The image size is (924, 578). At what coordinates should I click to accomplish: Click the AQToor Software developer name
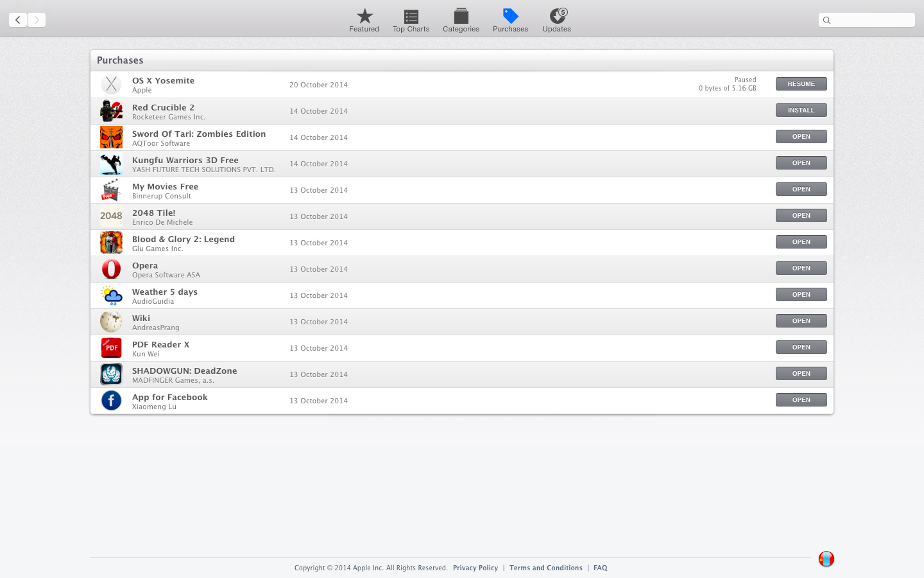[161, 143]
